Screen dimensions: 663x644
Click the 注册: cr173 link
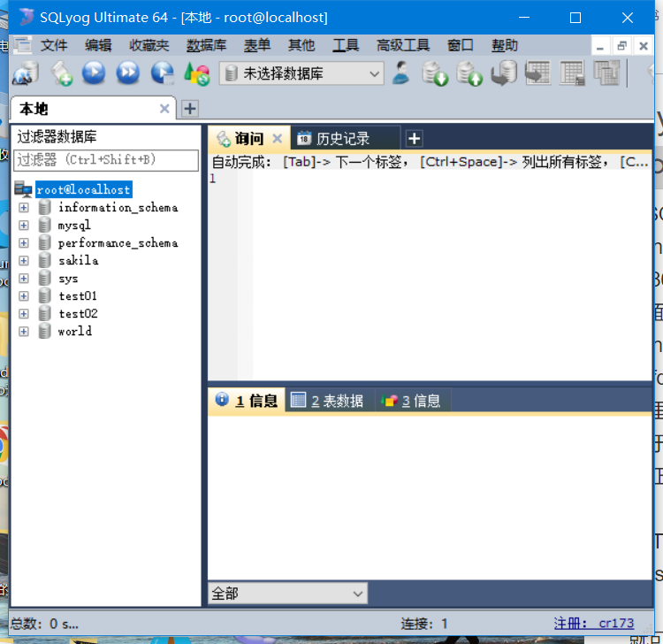click(x=594, y=623)
